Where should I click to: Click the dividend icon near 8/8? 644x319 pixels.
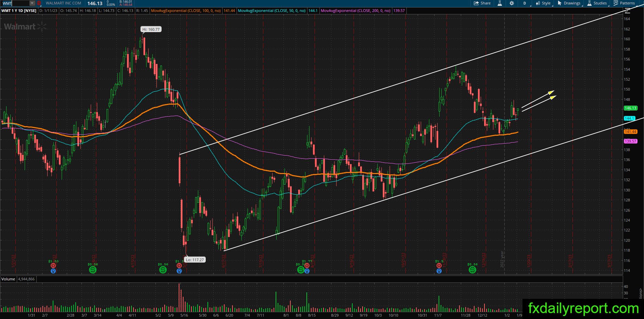[300, 270]
